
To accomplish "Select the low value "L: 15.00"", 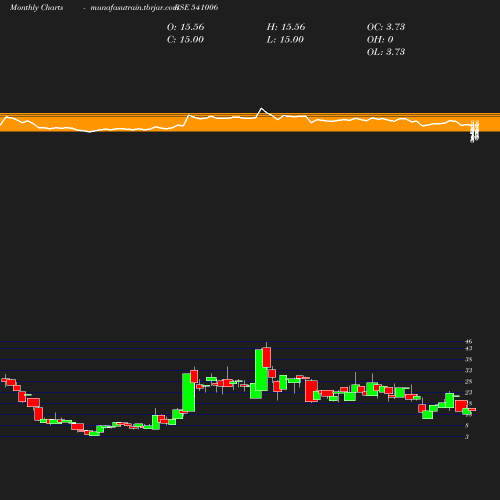I will (x=285, y=40).
